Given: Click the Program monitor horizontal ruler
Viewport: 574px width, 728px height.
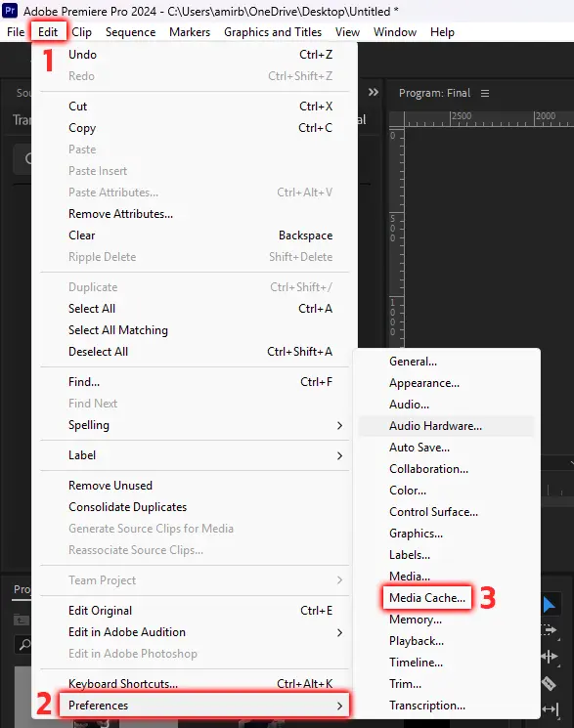Looking at the screenshot, I should click(x=489, y=119).
